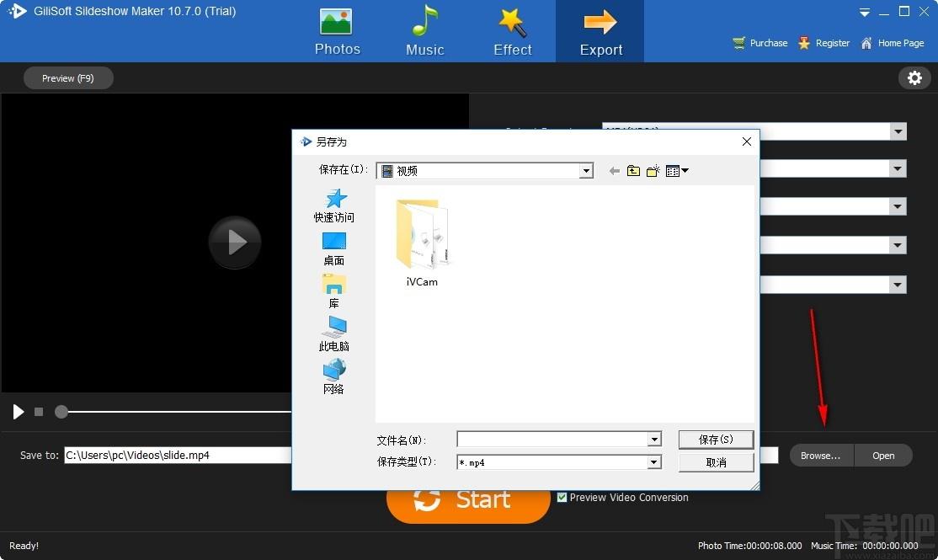Expand the 文件名 dropdown arrow
This screenshot has height=560, width=938.
click(654, 439)
